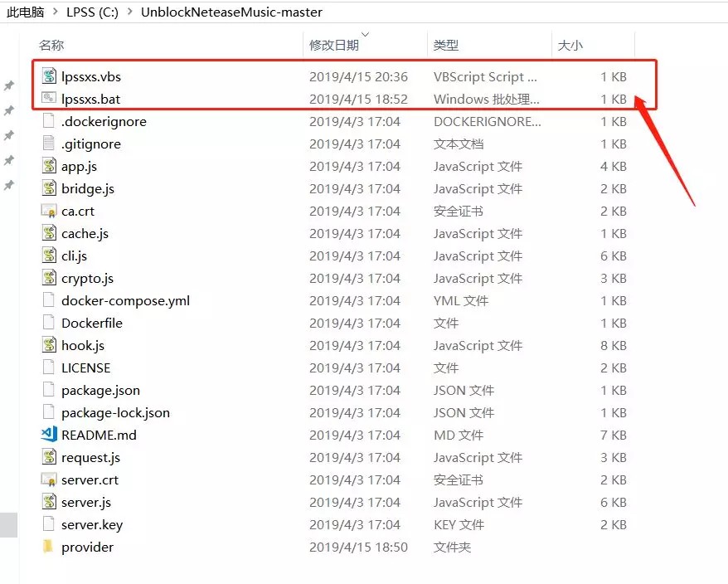Select the file name server.js
Screen dimensions: 728x584
coord(86,502)
